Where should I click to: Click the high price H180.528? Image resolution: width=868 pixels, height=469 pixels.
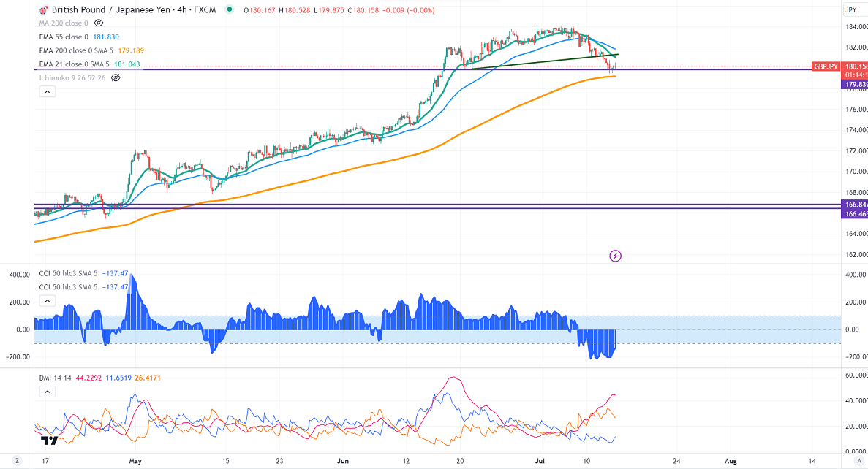tap(295, 10)
